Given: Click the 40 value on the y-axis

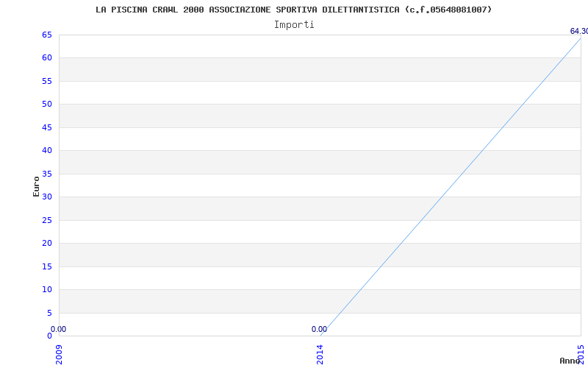Looking at the screenshot, I should 47,151.
